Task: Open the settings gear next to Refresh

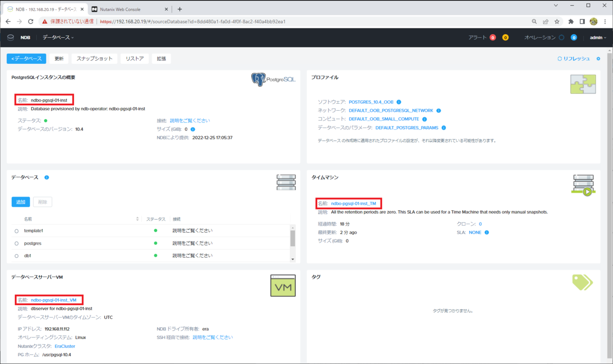Action: point(598,59)
